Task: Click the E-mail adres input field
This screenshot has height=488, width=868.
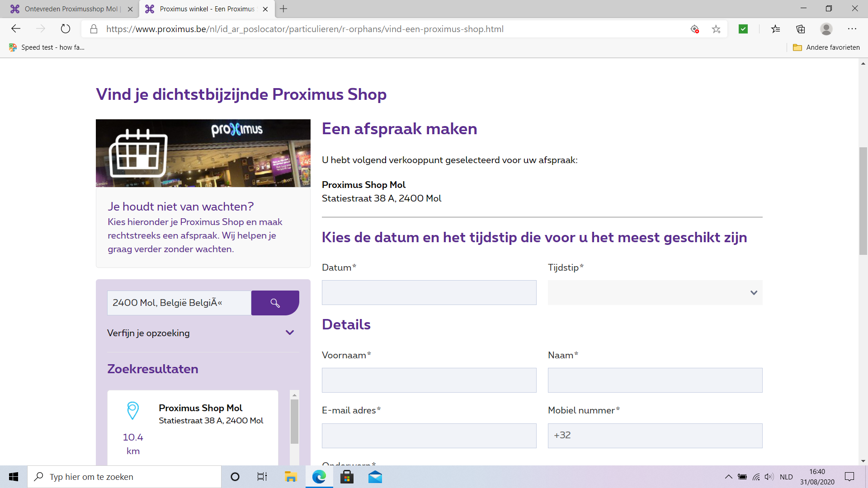Action: pos(429,436)
